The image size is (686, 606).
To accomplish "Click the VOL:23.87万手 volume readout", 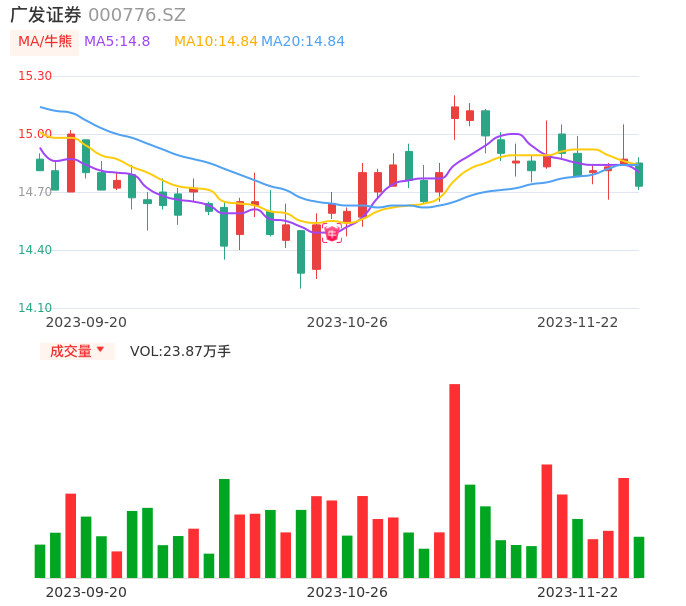I will tap(180, 351).
